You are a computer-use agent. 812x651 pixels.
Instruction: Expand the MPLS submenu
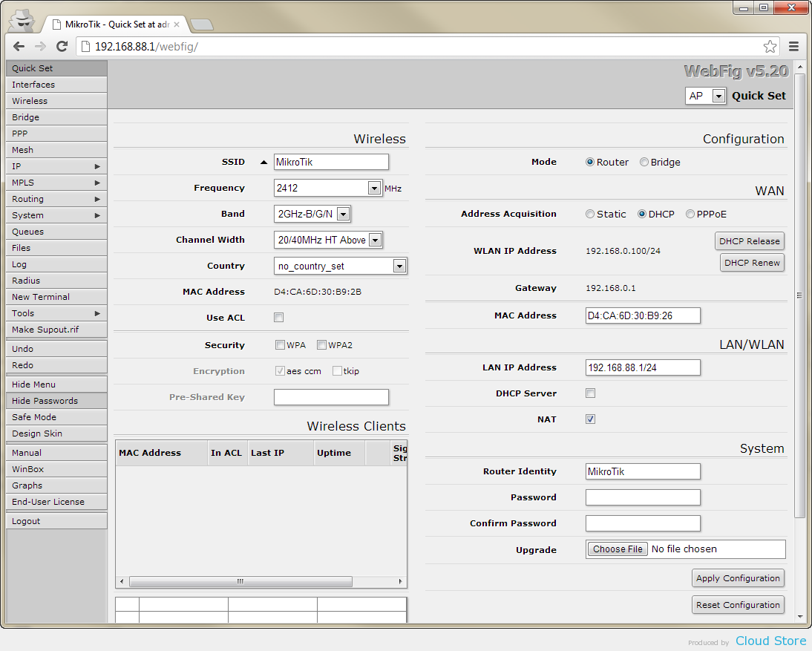(x=56, y=183)
